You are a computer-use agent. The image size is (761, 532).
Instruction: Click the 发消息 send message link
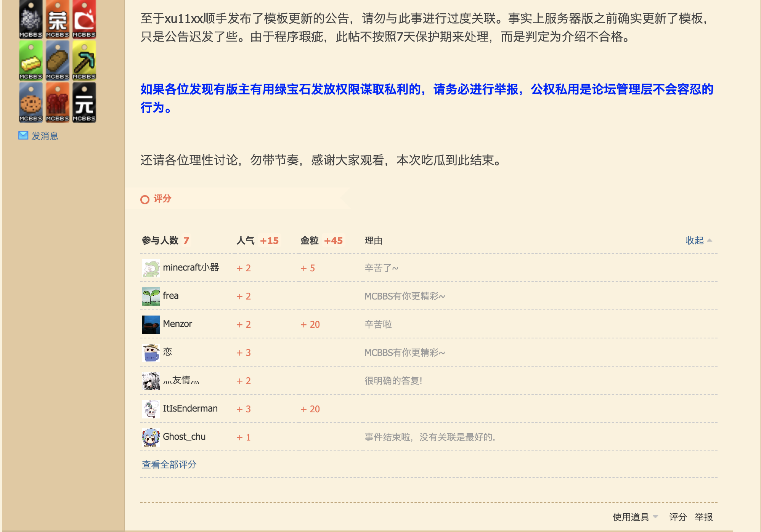click(x=44, y=136)
